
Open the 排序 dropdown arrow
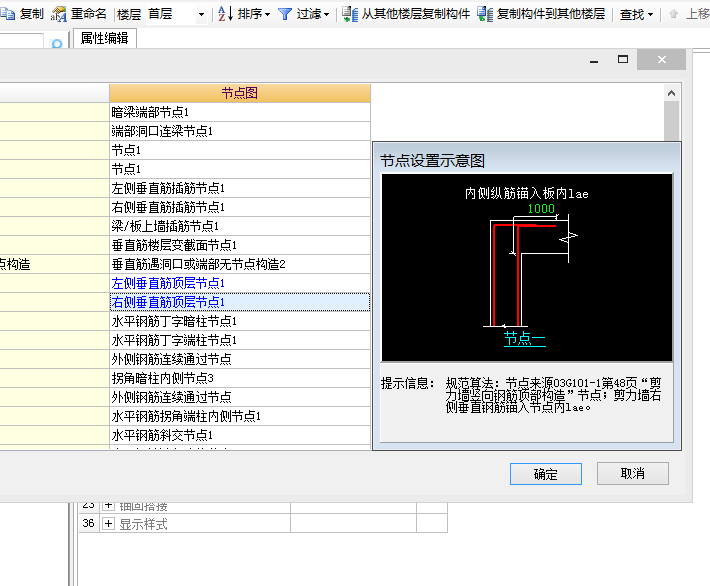pyautogui.click(x=267, y=14)
